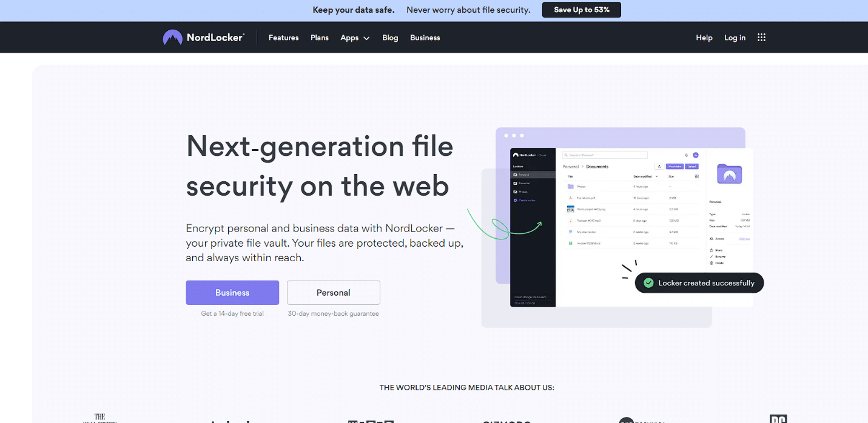The height and width of the screenshot is (423, 868).
Task: Click the Save Up to 53% banner button
Action: click(582, 10)
